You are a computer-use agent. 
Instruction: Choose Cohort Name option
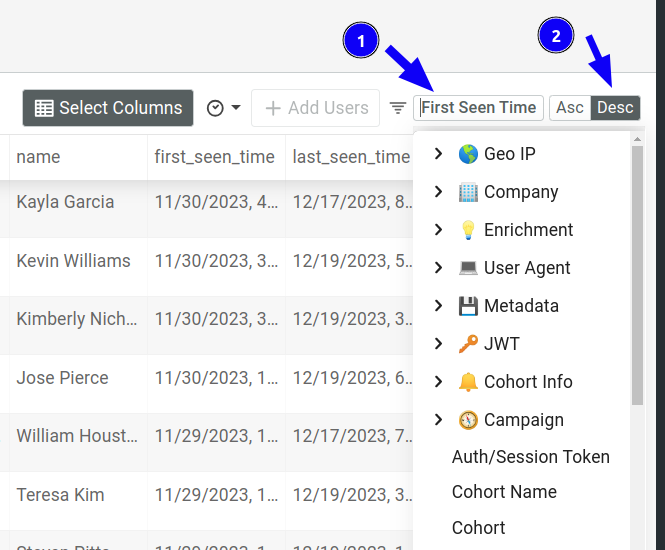504,491
